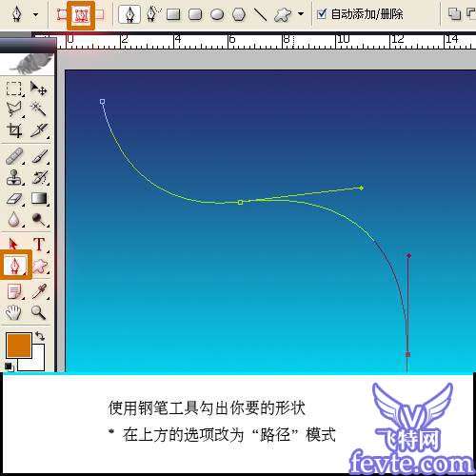Choose Line shape in options bar
Viewport: 476px width, 476px height.
tap(260, 14)
